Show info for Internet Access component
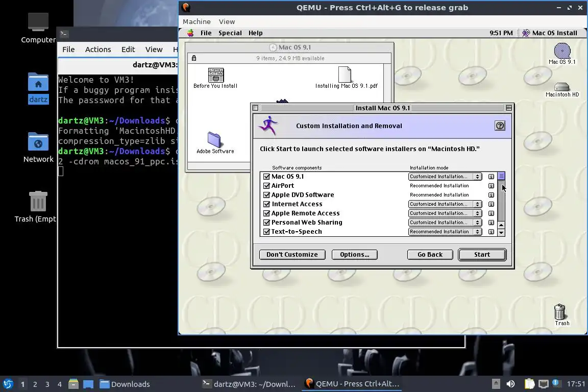Viewport: 588px width, 392px height. pos(491,204)
